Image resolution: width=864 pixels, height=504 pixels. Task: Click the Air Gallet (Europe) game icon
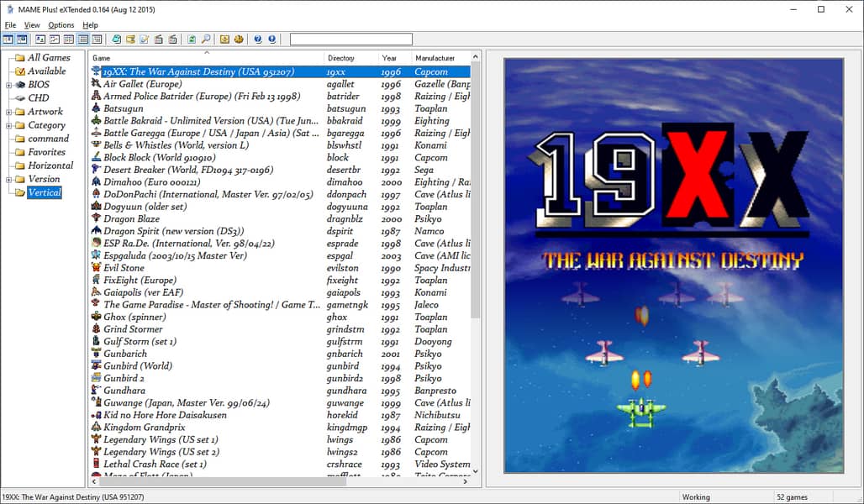pos(96,84)
